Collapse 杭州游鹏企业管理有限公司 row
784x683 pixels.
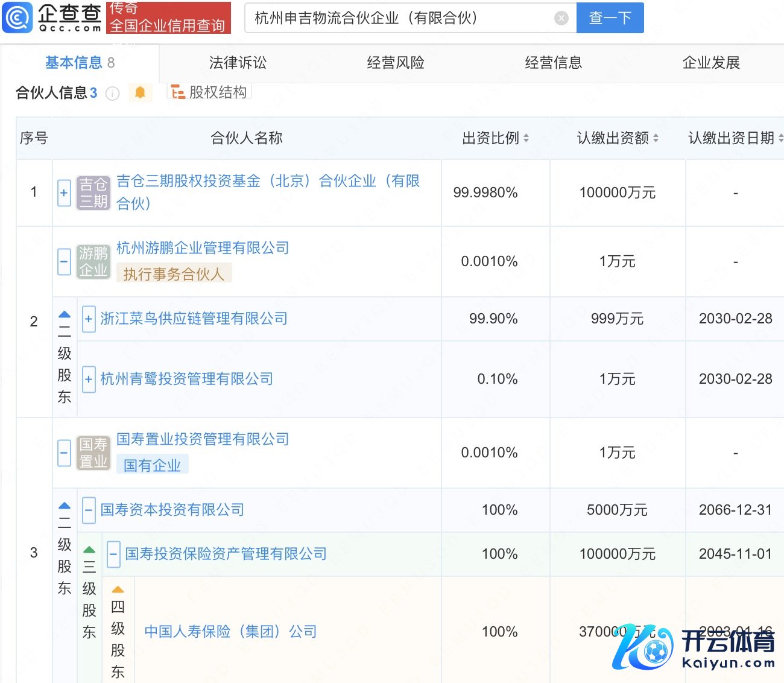[65, 262]
